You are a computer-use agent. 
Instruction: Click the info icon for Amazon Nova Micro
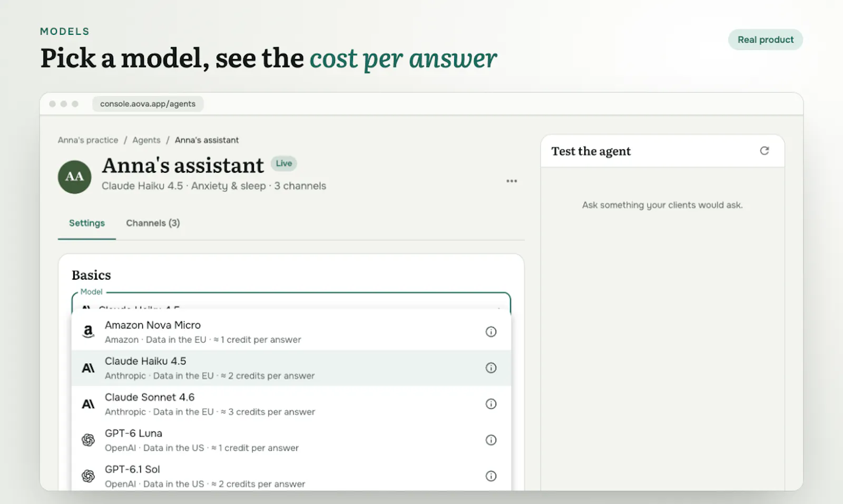[491, 332]
